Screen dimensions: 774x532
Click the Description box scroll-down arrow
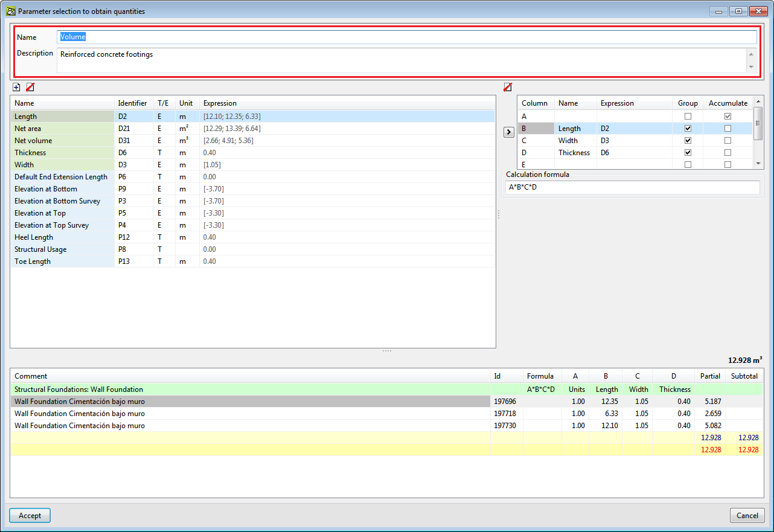point(751,67)
